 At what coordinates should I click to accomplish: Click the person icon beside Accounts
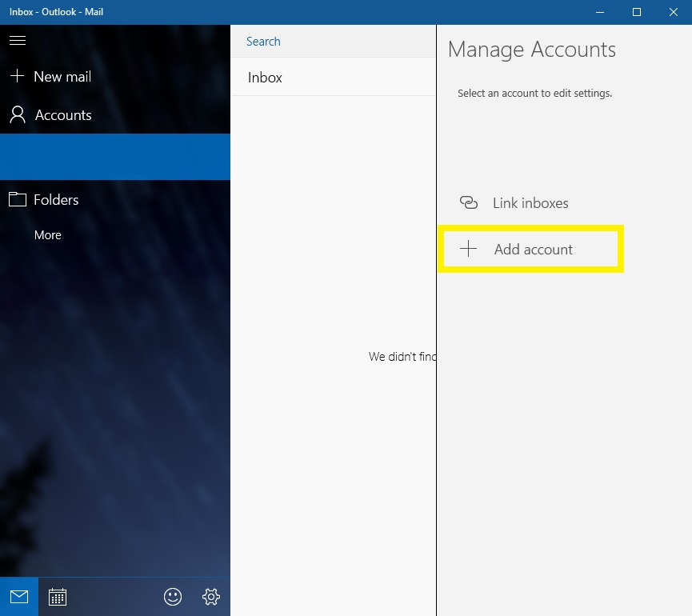point(18,114)
